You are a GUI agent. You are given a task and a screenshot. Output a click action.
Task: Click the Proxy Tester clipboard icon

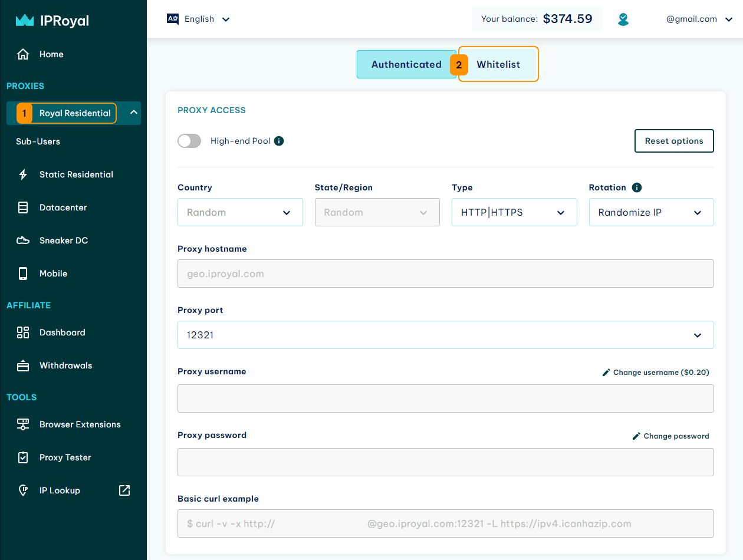click(x=23, y=457)
